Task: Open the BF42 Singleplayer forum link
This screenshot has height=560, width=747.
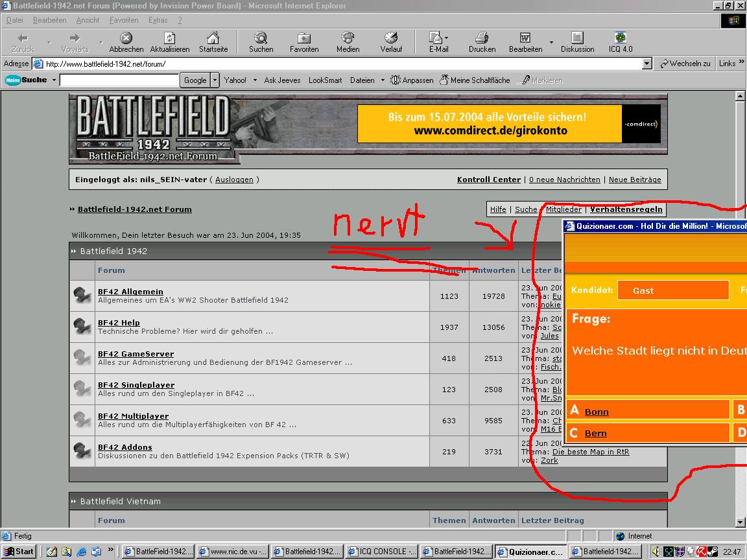Action: point(136,385)
